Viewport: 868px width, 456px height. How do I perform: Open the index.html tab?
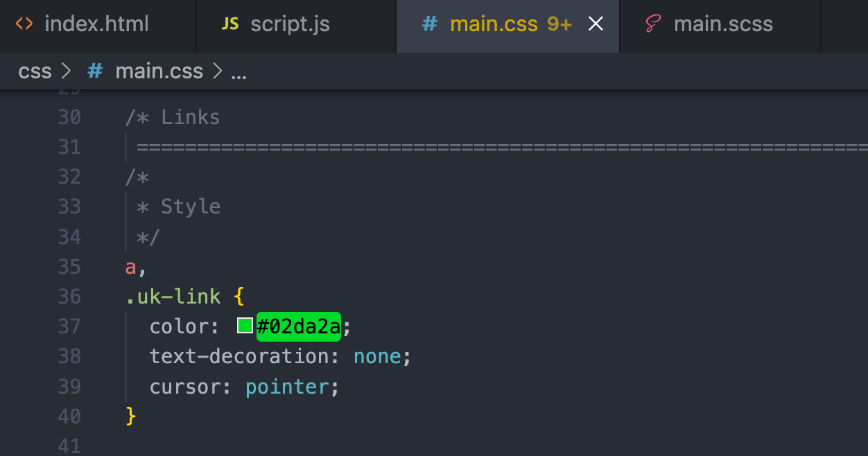pyautogui.click(x=96, y=24)
